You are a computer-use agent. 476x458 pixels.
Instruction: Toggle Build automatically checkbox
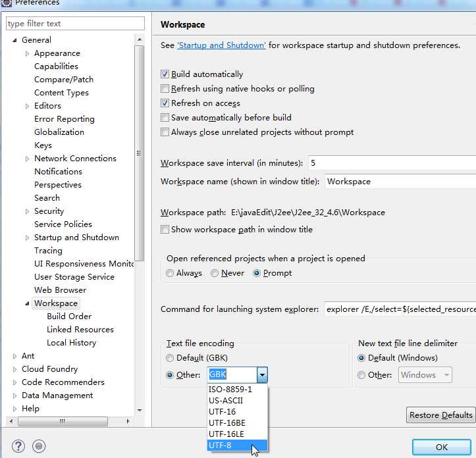[165, 74]
